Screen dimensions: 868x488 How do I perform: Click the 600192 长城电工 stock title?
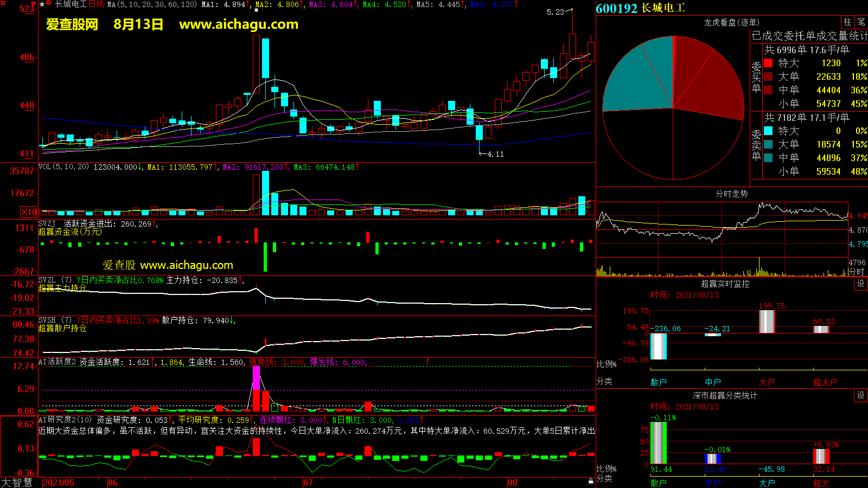(x=640, y=8)
